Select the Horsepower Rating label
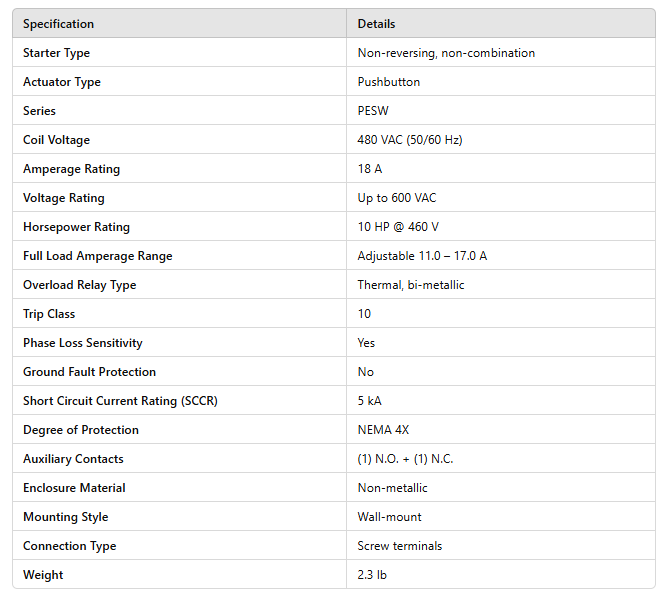The width and height of the screenshot is (665, 598). [x=76, y=227]
